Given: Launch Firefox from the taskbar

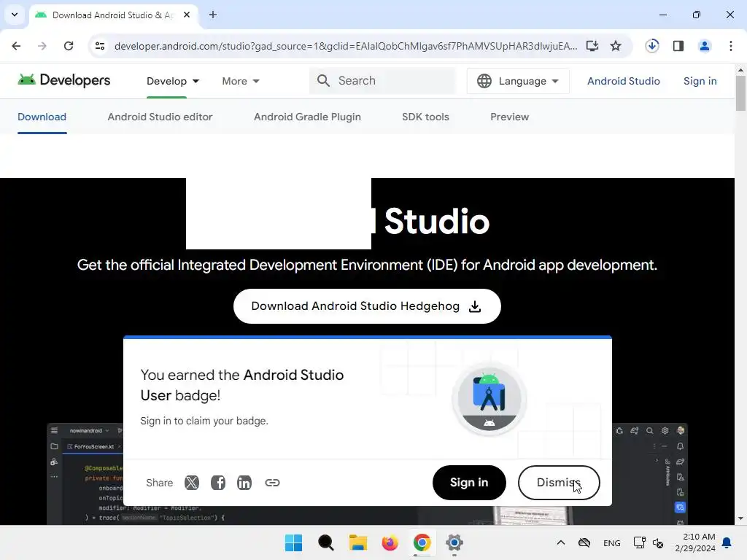Looking at the screenshot, I should pos(390,542).
